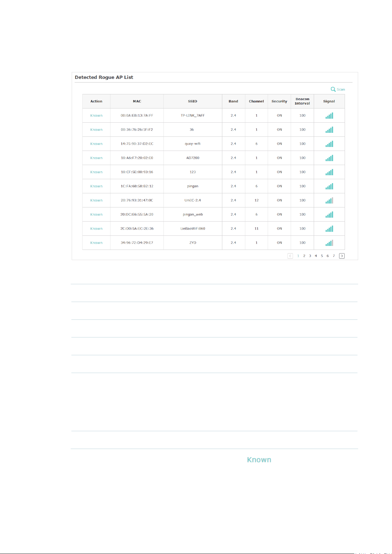
Task: Click Known for pingan_web
Action: [96, 214]
